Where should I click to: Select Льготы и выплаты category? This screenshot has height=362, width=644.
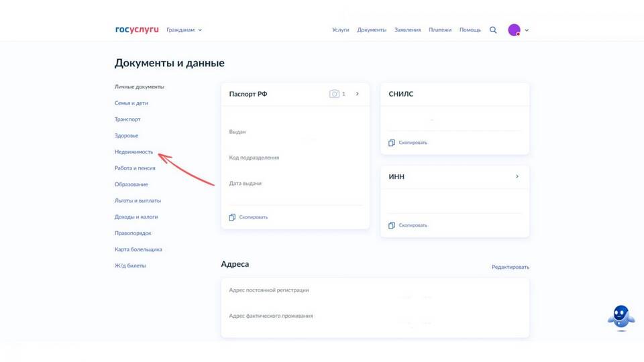point(138,200)
